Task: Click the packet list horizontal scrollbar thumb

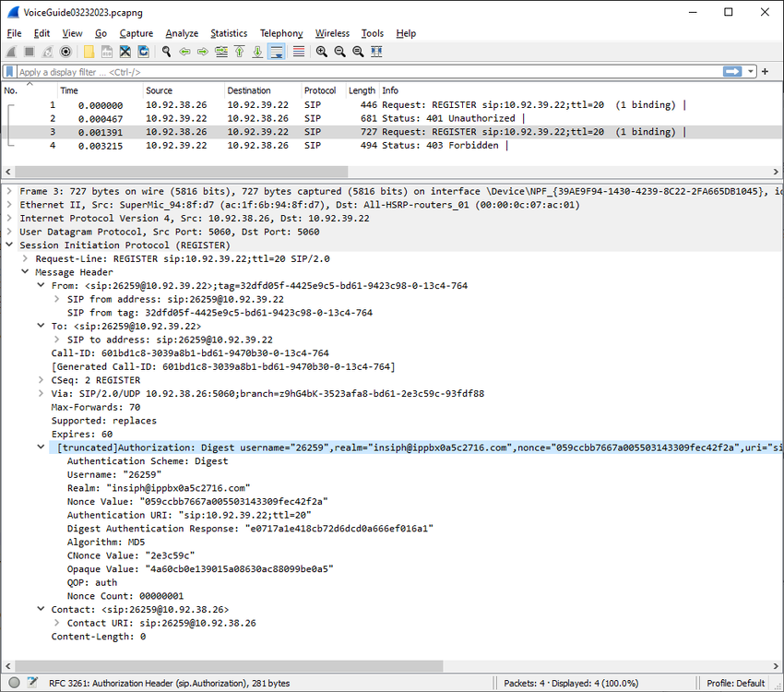Action: [x=182, y=172]
